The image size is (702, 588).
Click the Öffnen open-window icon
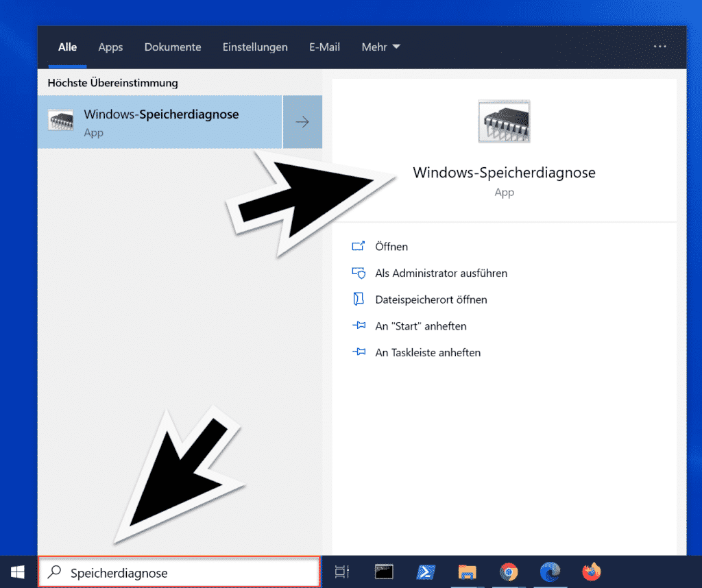coord(359,246)
